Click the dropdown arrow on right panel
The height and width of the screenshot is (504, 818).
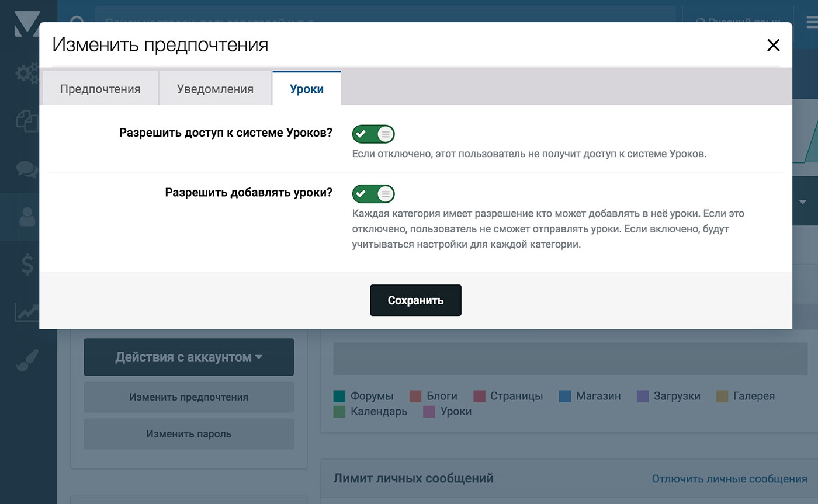803,202
